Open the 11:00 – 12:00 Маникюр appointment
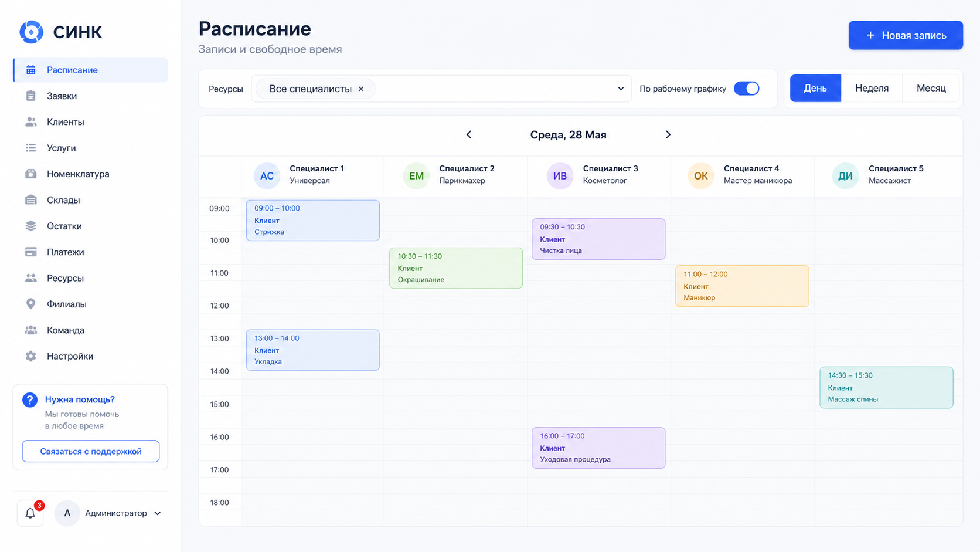 point(742,286)
